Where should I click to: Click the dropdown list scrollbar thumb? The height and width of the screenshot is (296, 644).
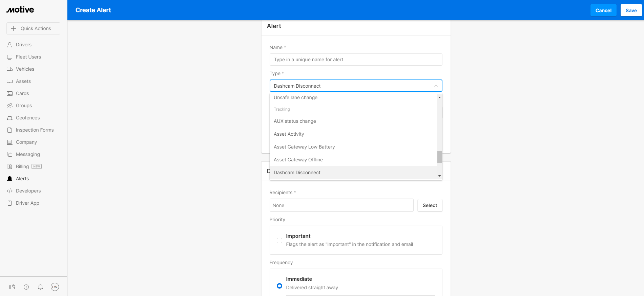coord(439,157)
